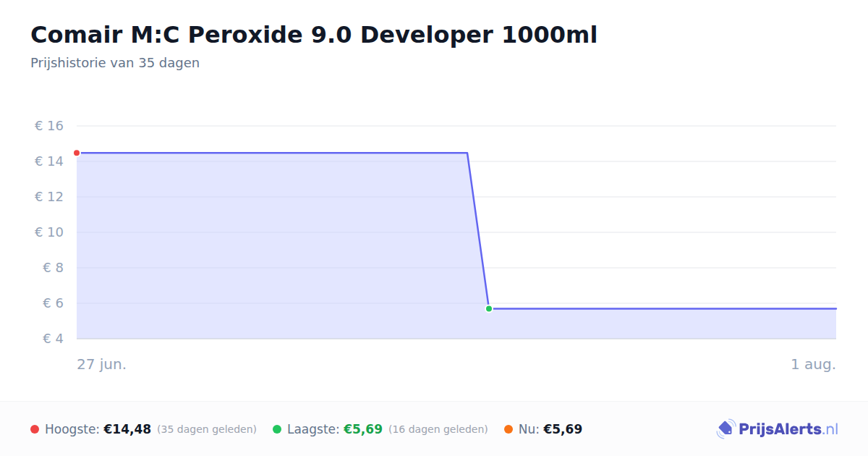Click the '€ 14' axis label
This screenshot has height=456, width=868.
49,161
